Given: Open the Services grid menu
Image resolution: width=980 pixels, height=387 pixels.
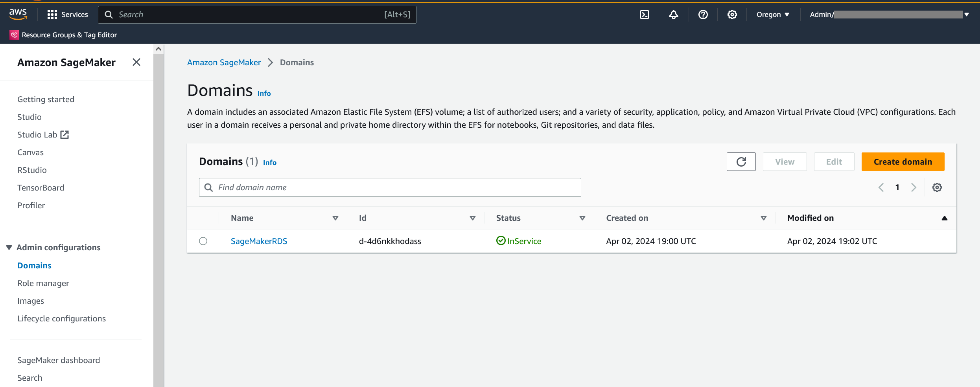Looking at the screenshot, I should (x=67, y=15).
